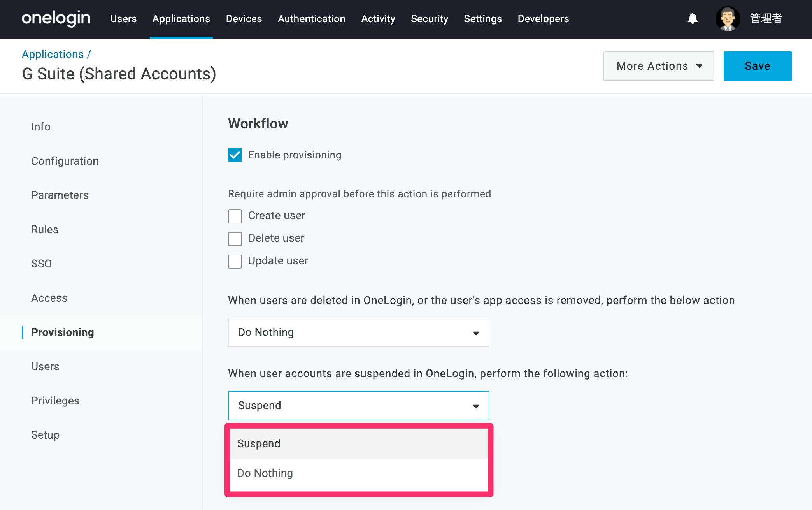Switch to the Privileges sidebar tab
This screenshot has width=812, height=510.
click(55, 401)
